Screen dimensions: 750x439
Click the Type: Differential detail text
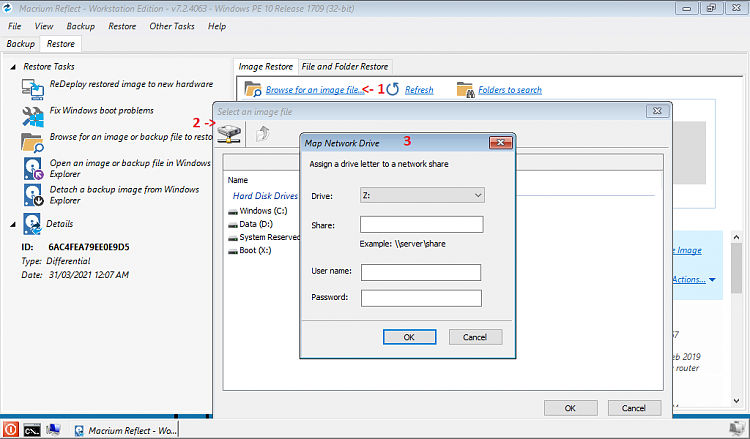55,261
